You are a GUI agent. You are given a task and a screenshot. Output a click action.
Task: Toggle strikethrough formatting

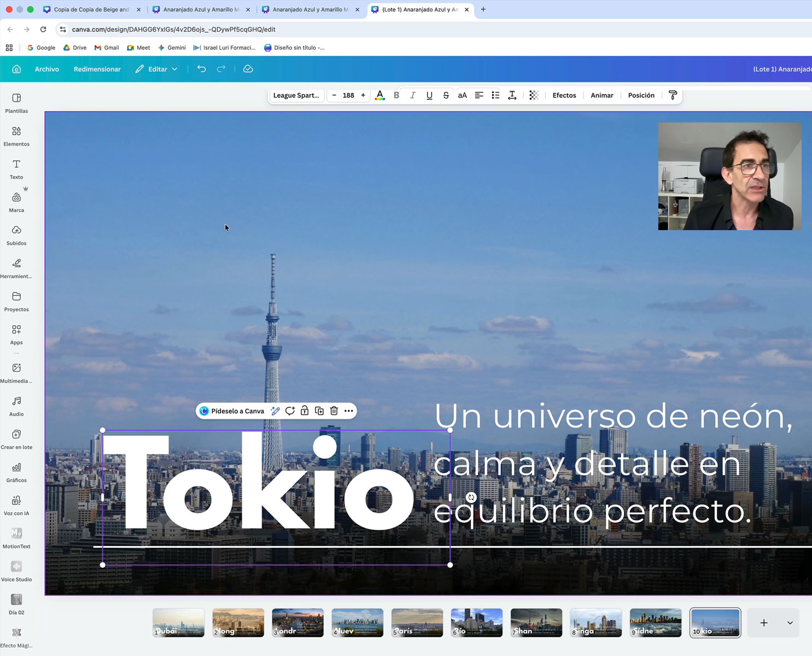446,95
